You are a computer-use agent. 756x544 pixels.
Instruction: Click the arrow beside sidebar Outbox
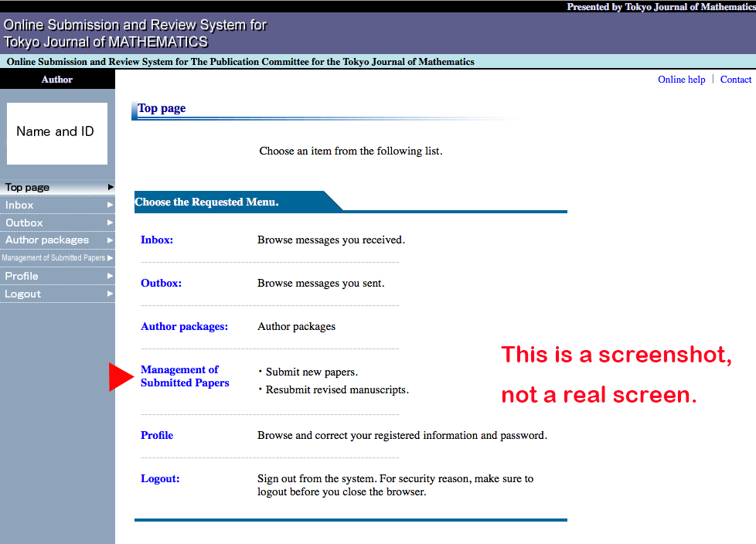110,223
